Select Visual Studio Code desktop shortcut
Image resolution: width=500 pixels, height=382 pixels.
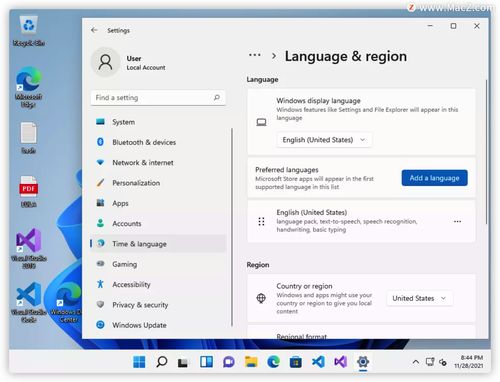(x=29, y=303)
